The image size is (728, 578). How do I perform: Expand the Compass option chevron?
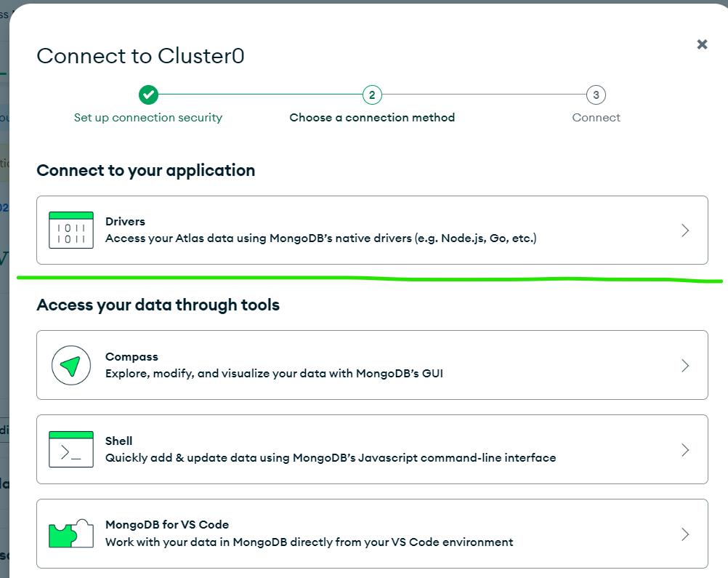pos(685,365)
